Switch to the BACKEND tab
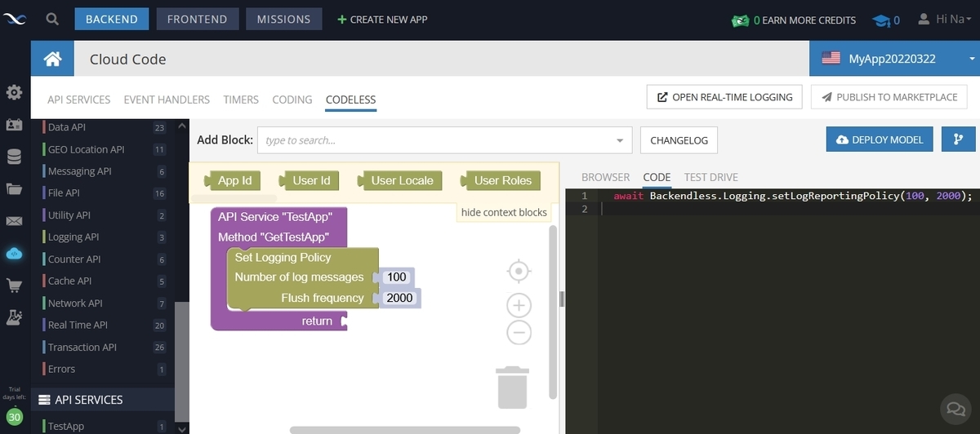The width and height of the screenshot is (980, 434). tap(112, 19)
